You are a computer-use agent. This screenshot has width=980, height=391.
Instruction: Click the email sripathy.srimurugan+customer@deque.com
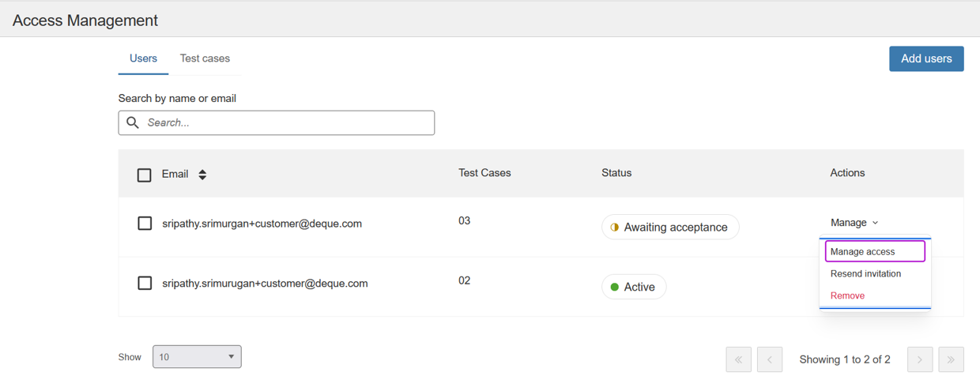[265, 283]
